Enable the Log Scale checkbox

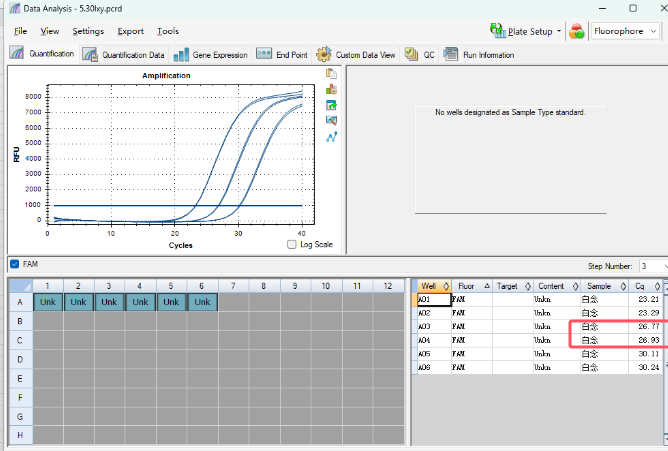pos(292,244)
